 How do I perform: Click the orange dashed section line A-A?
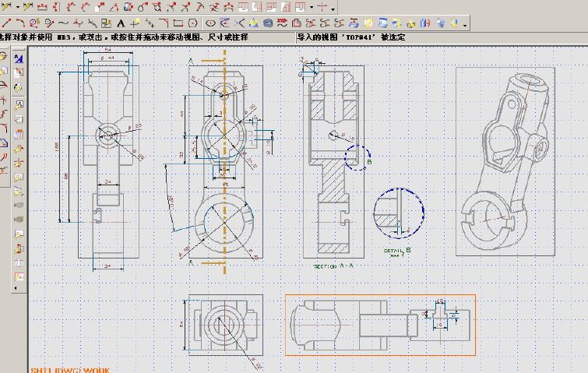point(225,161)
